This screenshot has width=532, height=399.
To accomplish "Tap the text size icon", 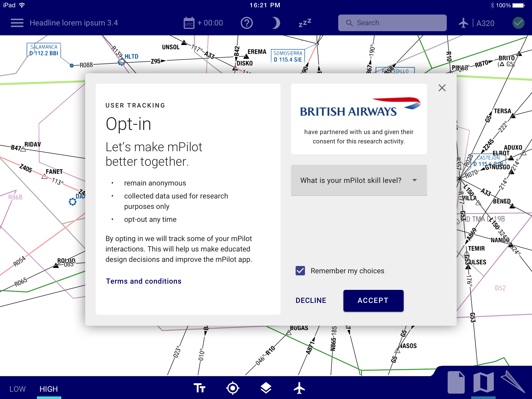I will click(199, 388).
